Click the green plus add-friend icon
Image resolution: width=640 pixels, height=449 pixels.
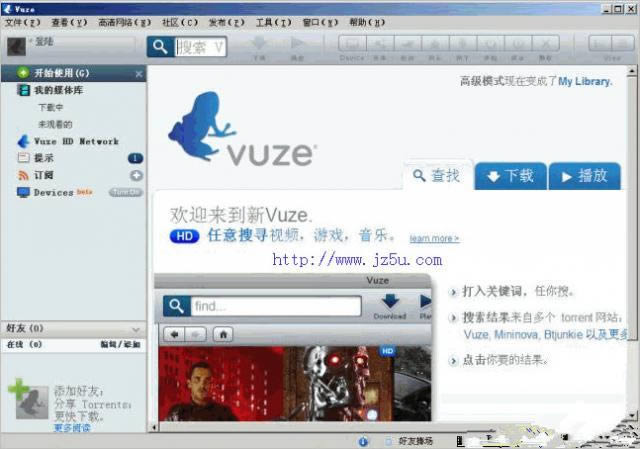point(18,388)
